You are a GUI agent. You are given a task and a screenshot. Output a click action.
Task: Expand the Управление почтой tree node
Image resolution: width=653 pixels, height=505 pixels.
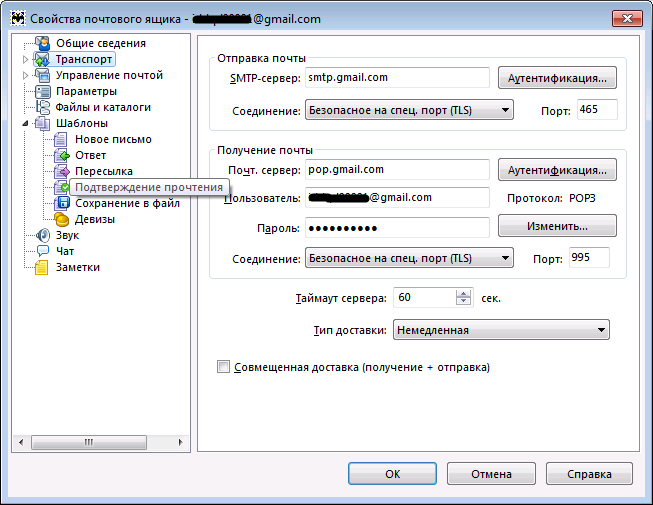tap(26, 75)
